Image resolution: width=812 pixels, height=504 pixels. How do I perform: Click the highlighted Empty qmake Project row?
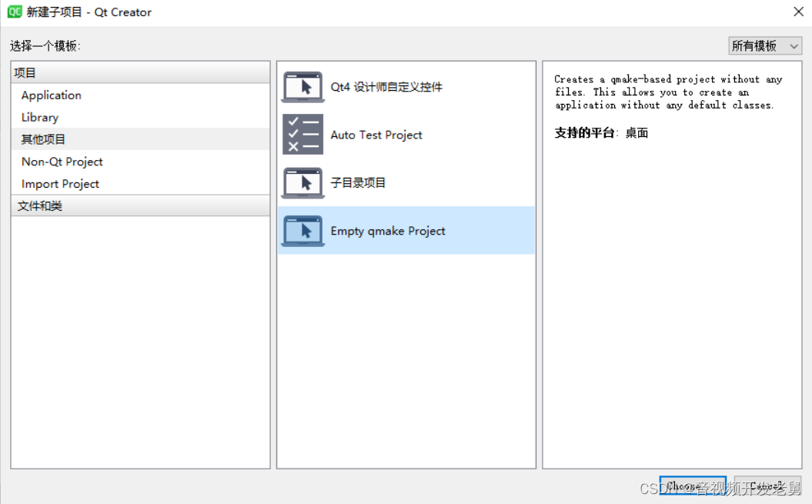pos(406,230)
